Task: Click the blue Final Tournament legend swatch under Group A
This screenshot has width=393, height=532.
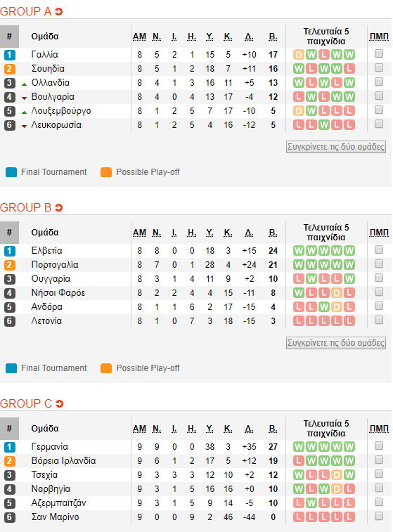Action: [11, 172]
